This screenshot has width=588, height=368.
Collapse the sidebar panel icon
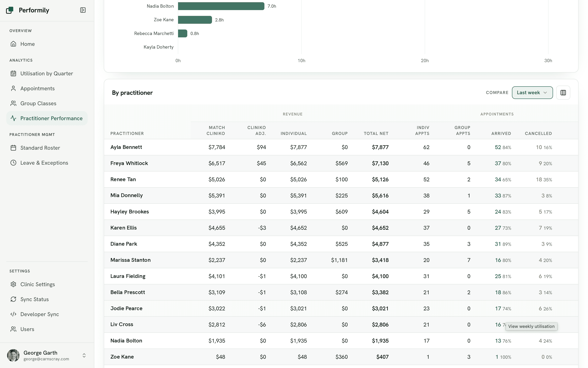click(83, 10)
